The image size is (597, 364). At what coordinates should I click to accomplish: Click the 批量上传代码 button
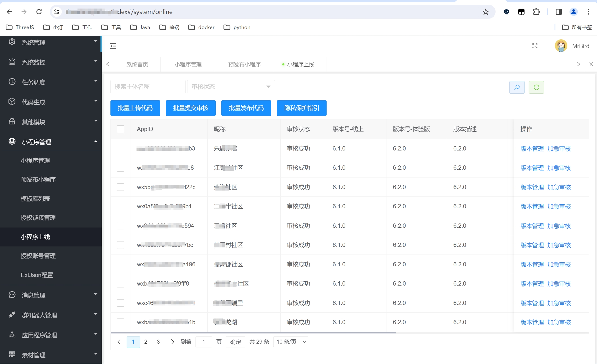tap(135, 108)
